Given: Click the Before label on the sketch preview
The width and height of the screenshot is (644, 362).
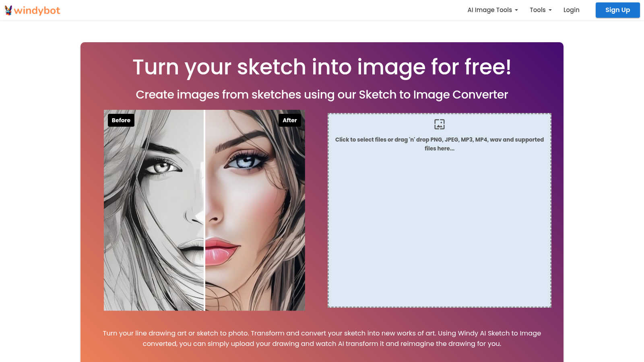Looking at the screenshot, I should (x=121, y=120).
